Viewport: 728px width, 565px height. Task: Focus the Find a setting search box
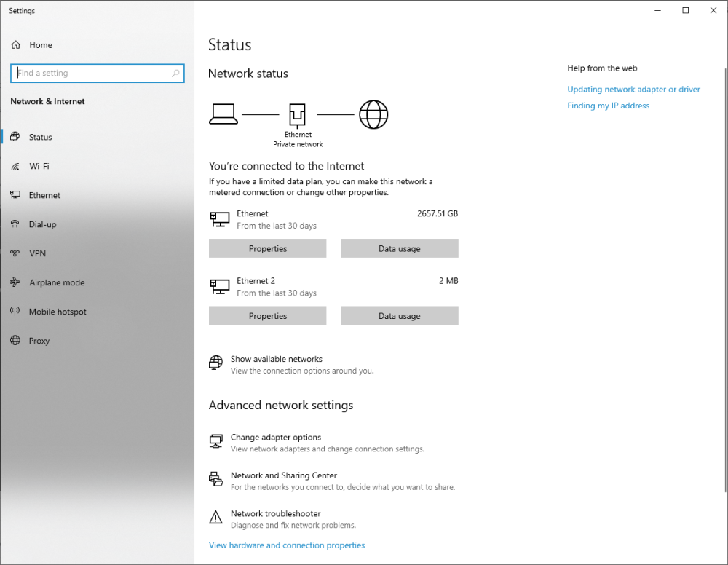91,74
